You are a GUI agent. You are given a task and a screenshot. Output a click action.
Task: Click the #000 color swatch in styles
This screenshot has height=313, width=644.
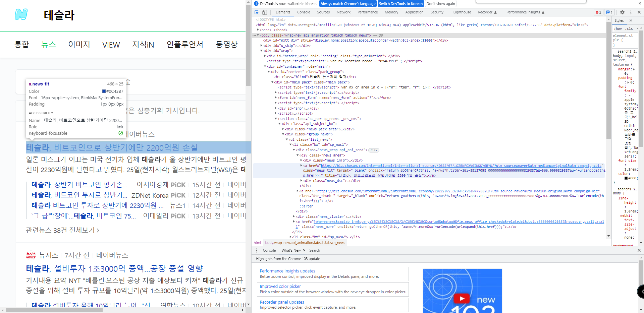(626, 178)
